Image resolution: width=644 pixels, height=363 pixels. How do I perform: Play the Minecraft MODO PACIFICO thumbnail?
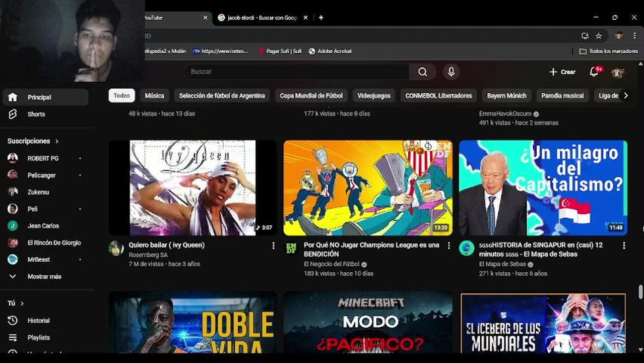(x=368, y=323)
